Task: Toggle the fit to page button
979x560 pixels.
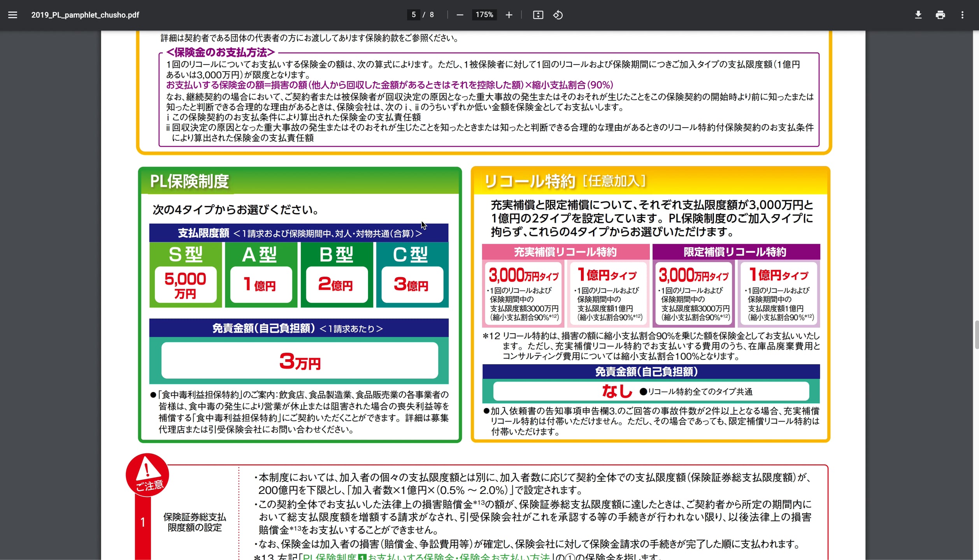Action: click(538, 15)
